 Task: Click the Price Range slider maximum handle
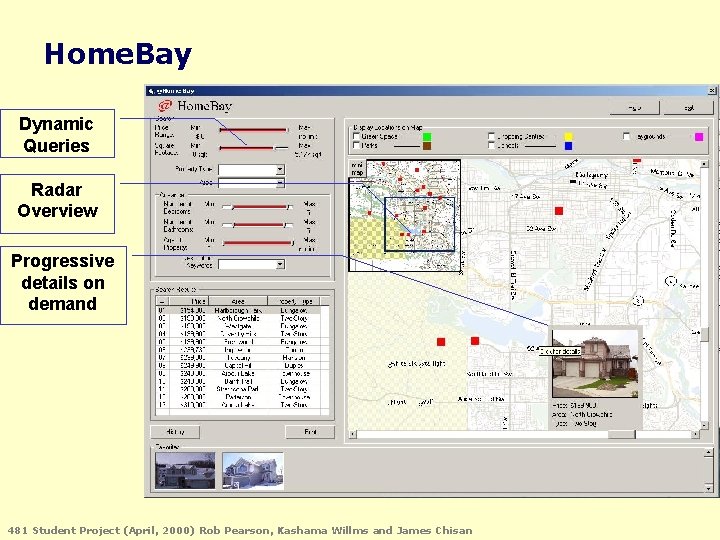tap(287, 130)
